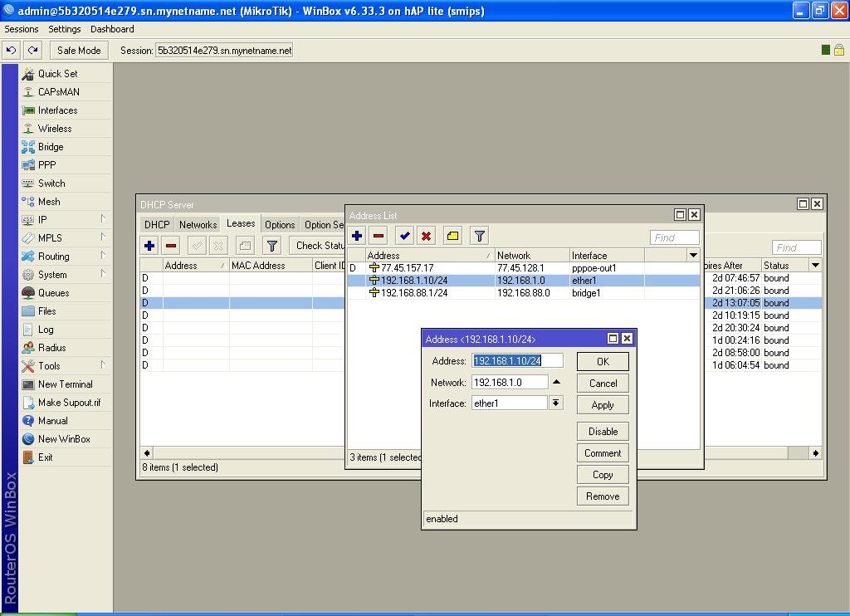850x616 pixels.
Task: Open the Address List column chooser dropdown
Action: [x=692, y=255]
